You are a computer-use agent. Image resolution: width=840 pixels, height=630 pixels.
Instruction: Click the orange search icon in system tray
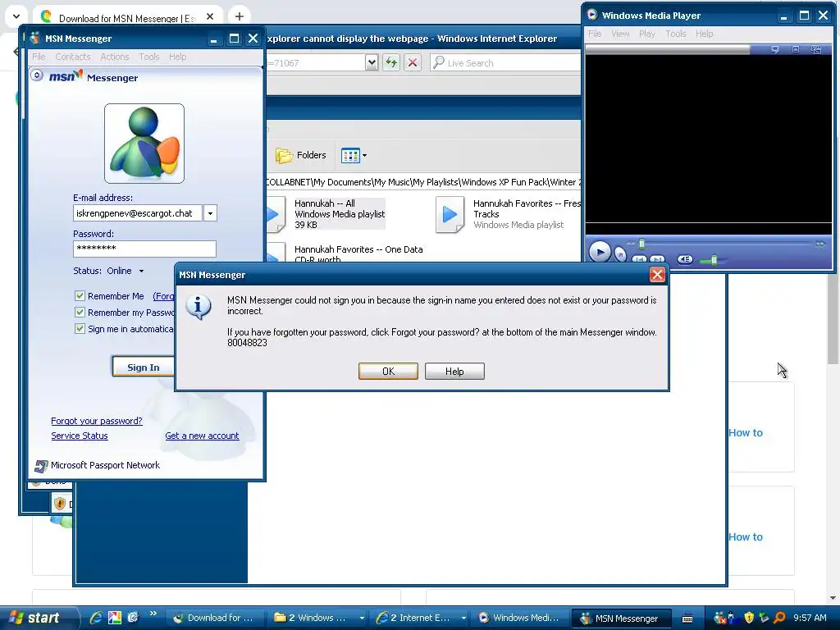pyautogui.click(x=779, y=618)
